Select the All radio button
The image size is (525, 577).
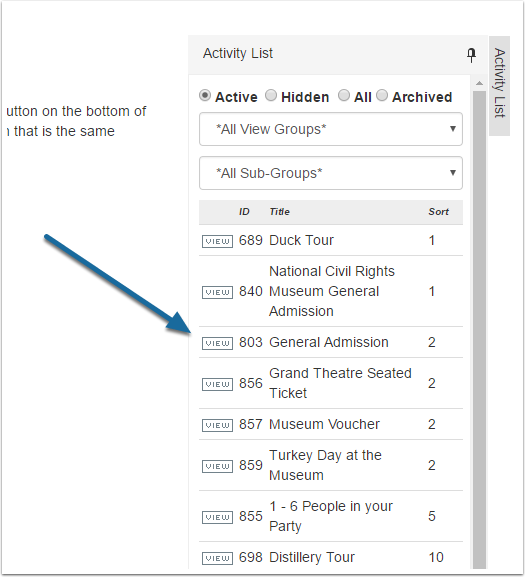344,95
